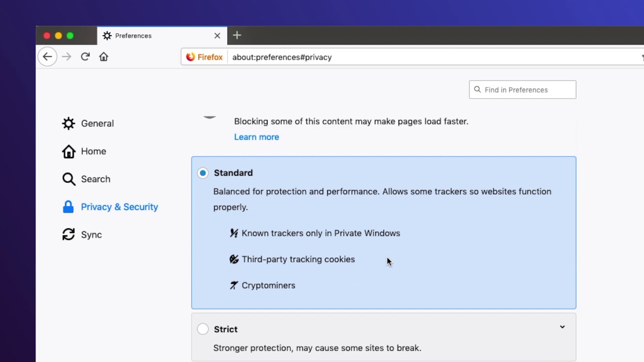Select the Standard protection radio button

click(x=203, y=173)
